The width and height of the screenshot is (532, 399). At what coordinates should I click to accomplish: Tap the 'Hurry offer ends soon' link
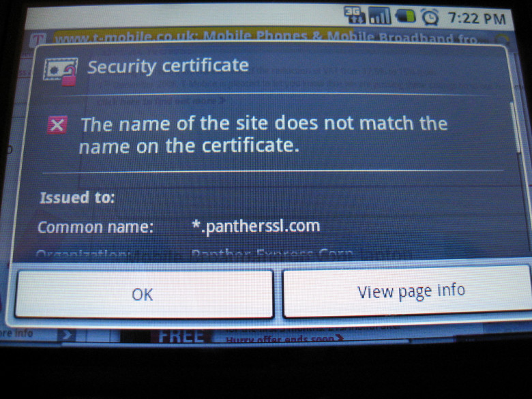pyautogui.click(x=284, y=339)
